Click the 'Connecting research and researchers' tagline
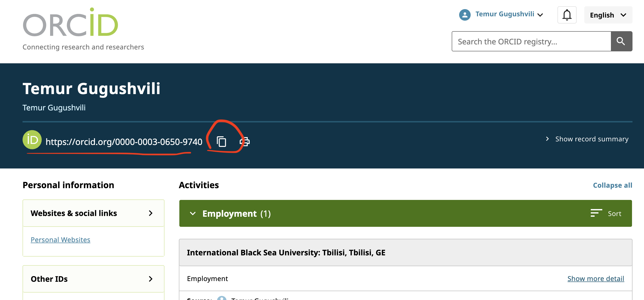This screenshot has width=644, height=300. [83, 47]
